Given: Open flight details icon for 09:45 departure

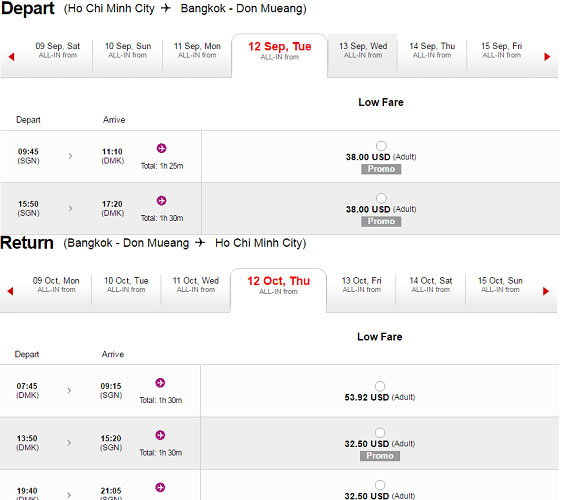Looking at the screenshot, I should click(x=161, y=148).
